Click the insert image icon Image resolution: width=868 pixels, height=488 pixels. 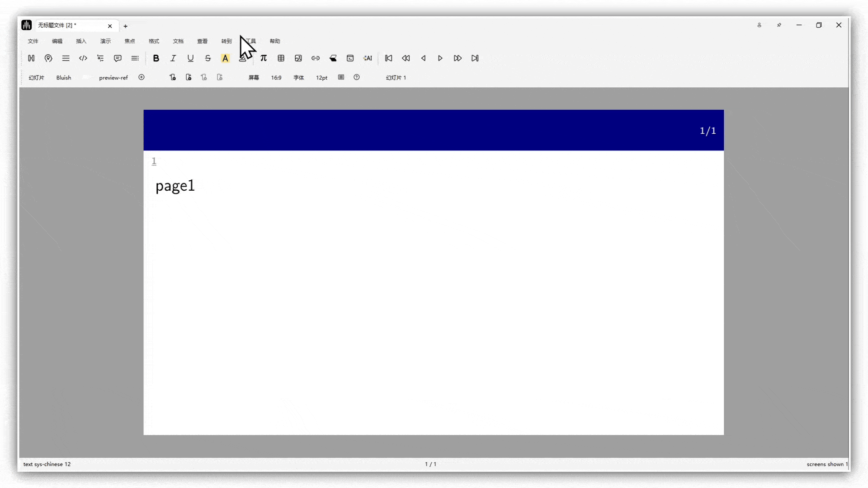tap(298, 58)
